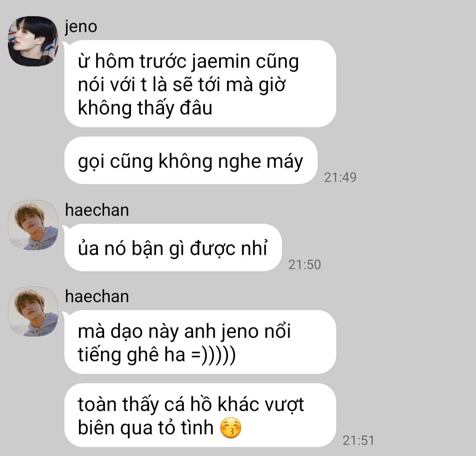
Task: Tap the first haechan sender name
Action: 97,210
